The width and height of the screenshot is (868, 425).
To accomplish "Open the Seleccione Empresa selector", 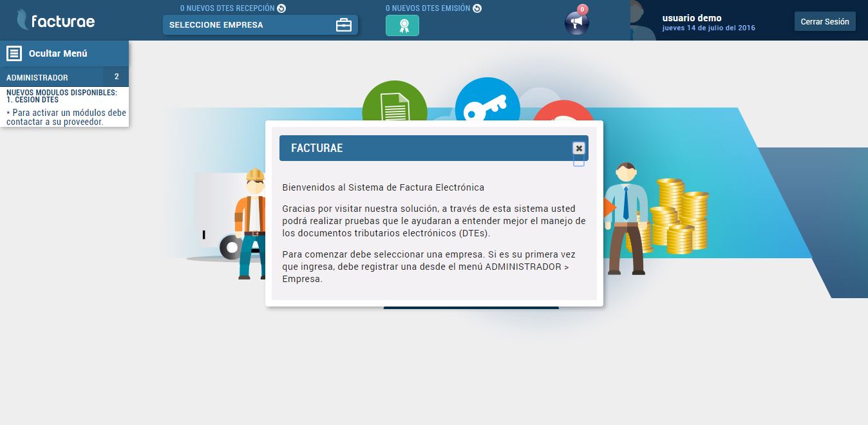I will click(x=260, y=25).
